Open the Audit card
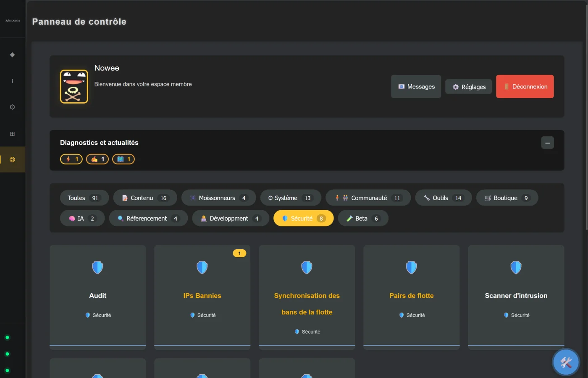 pyautogui.click(x=97, y=297)
